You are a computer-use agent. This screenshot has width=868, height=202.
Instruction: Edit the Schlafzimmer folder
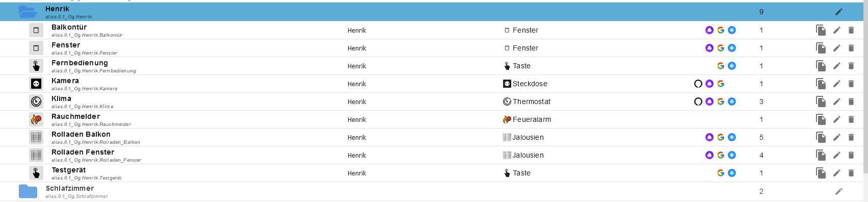839,191
